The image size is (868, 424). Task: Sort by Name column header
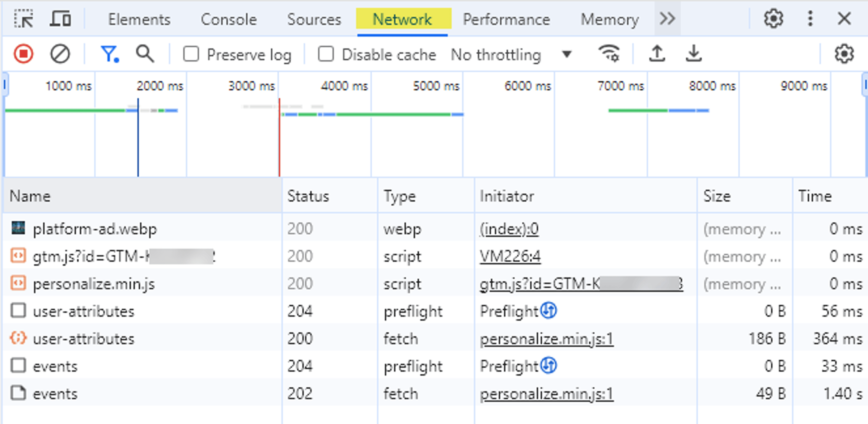143,196
